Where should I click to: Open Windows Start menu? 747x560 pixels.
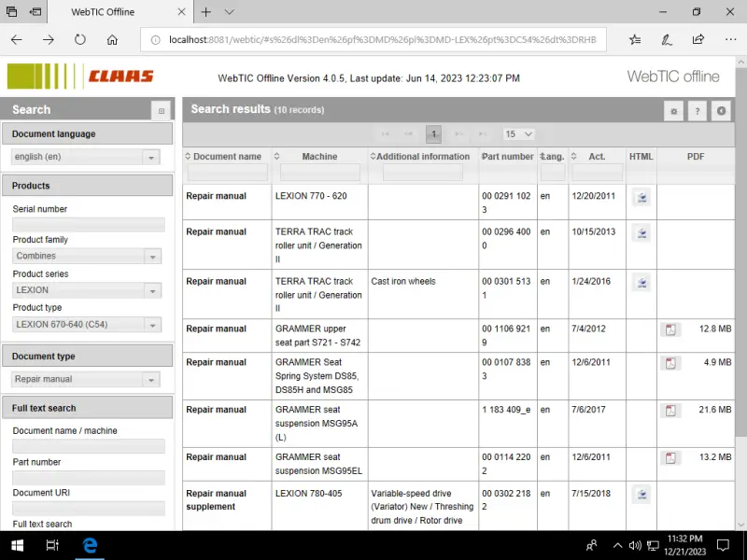pyautogui.click(x=17, y=545)
